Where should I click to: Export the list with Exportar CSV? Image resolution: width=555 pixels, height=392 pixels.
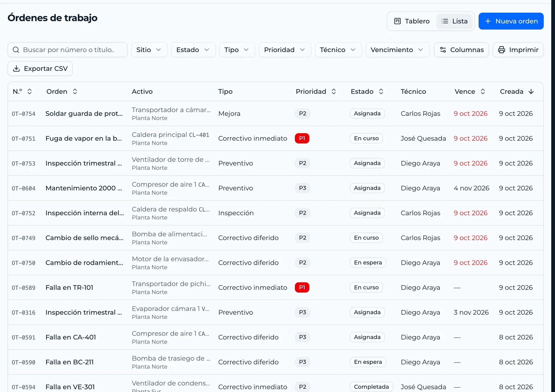tap(40, 69)
